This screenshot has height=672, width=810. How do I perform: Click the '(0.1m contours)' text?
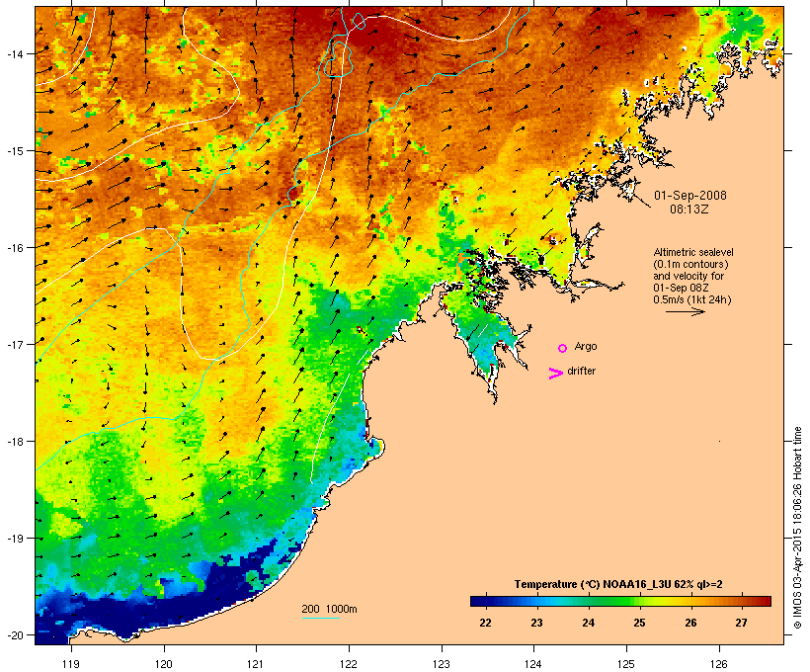click(x=690, y=264)
